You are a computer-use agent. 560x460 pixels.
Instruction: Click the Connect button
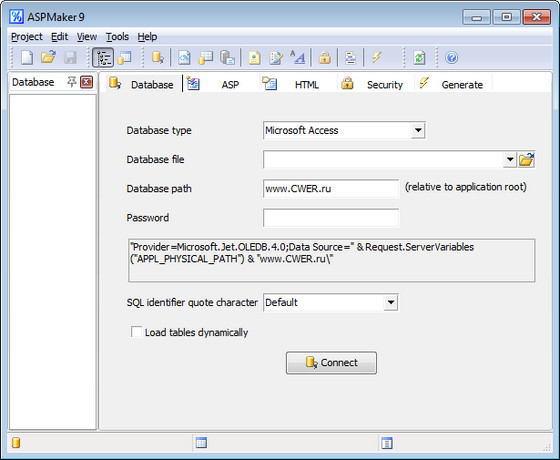(331, 362)
